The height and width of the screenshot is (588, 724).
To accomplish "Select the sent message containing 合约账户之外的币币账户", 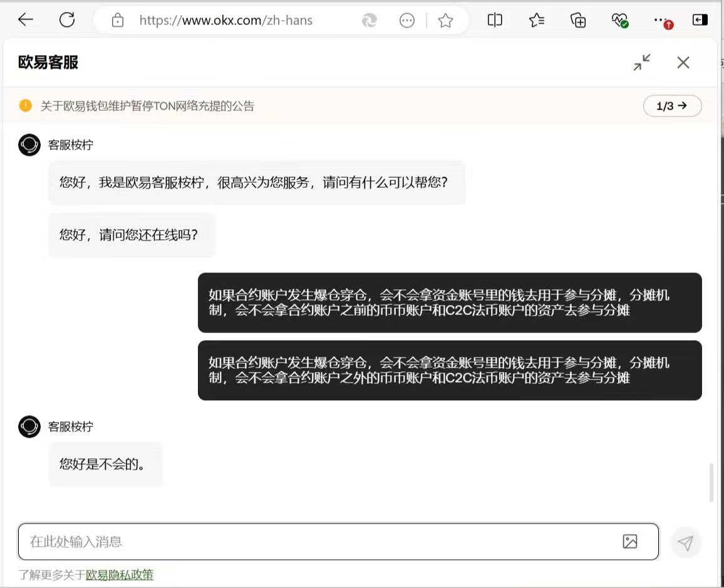I will [450, 370].
